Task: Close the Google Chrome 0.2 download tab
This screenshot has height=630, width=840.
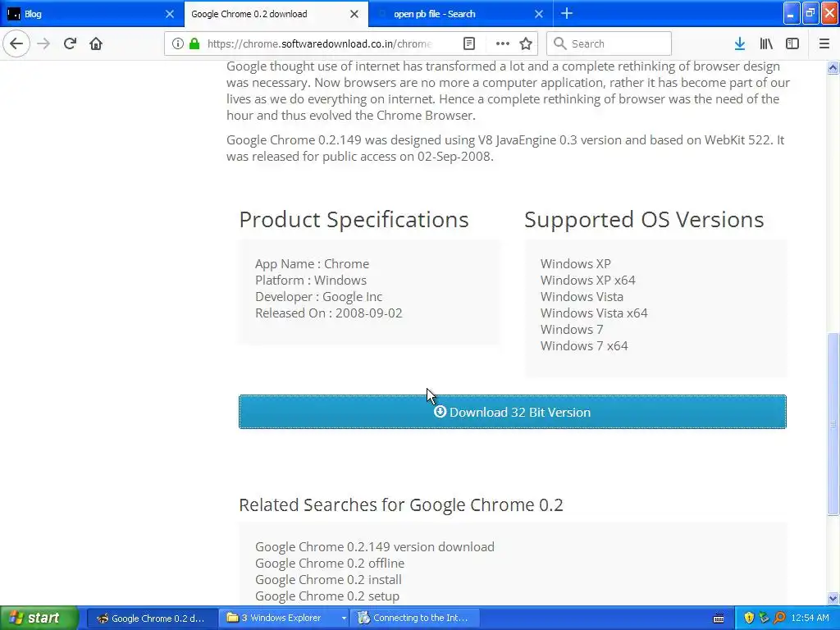Action: [354, 14]
